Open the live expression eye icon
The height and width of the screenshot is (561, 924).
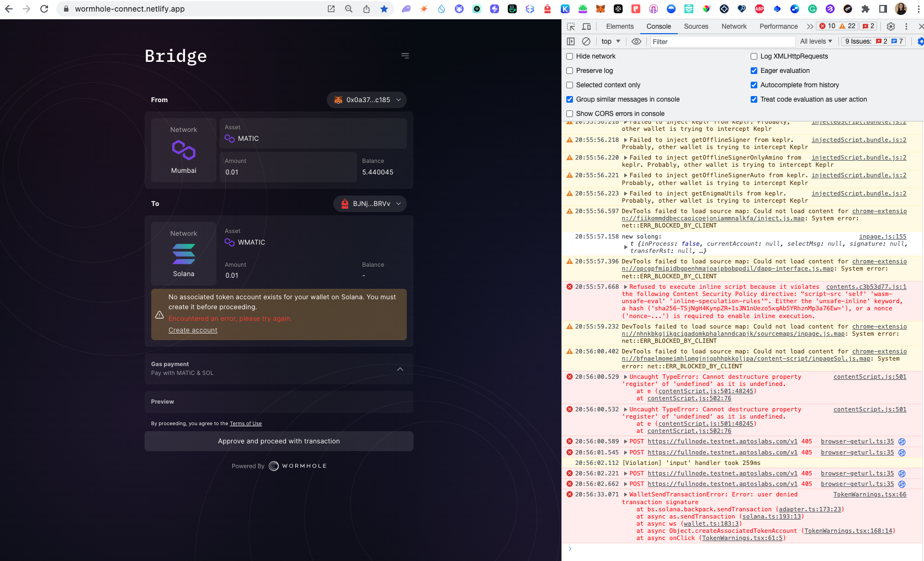(636, 41)
